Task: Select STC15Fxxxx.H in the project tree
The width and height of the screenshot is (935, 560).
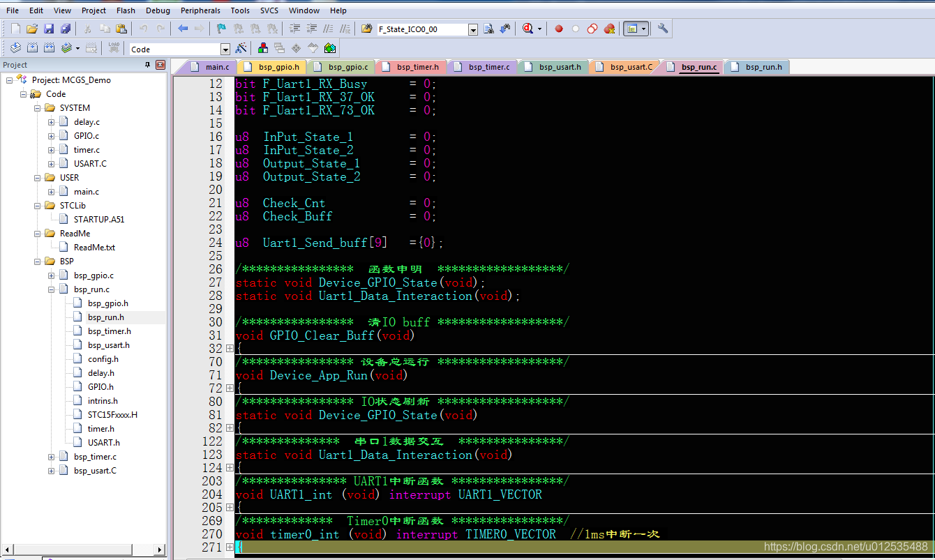Action: [112, 415]
